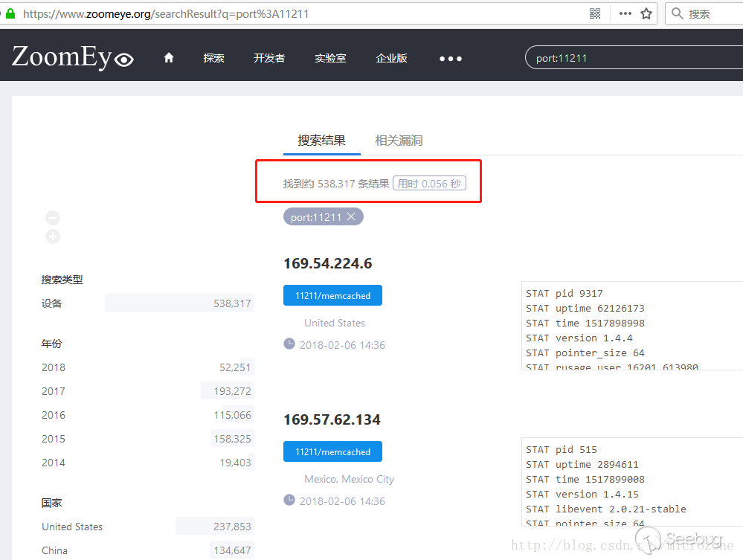Click the browser search magnifier icon
This screenshot has height=560, width=743.
coord(677,13)
